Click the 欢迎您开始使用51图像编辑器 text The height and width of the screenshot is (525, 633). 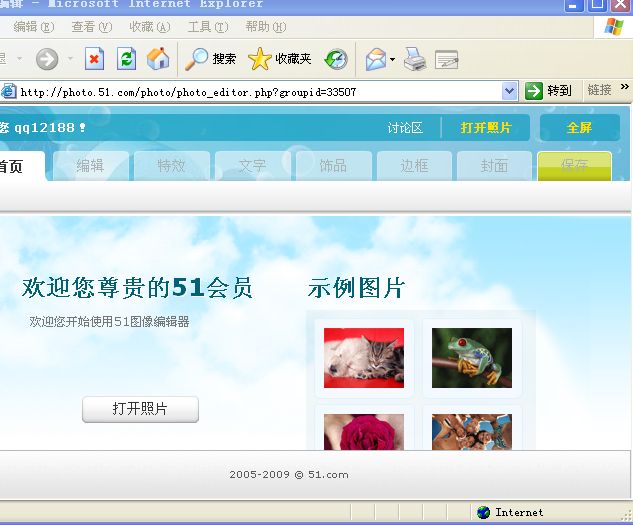tap(109, 322)
